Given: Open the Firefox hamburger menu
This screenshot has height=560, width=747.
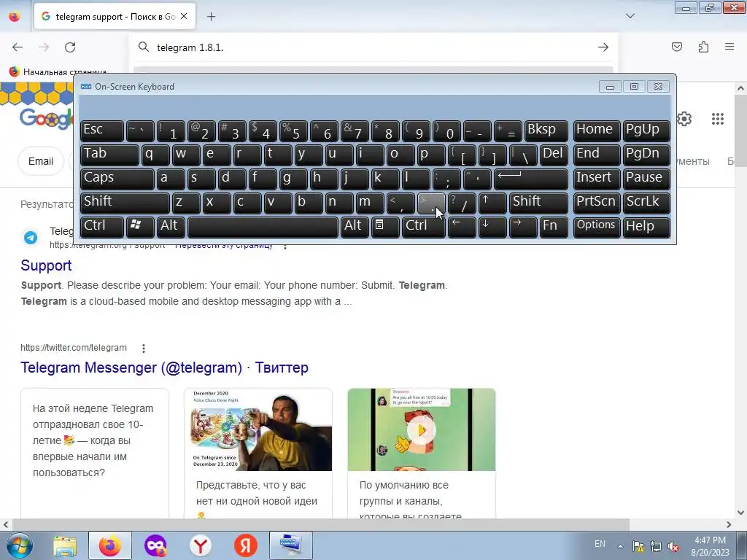Looking at the screenshot, I should pos(729,47).
